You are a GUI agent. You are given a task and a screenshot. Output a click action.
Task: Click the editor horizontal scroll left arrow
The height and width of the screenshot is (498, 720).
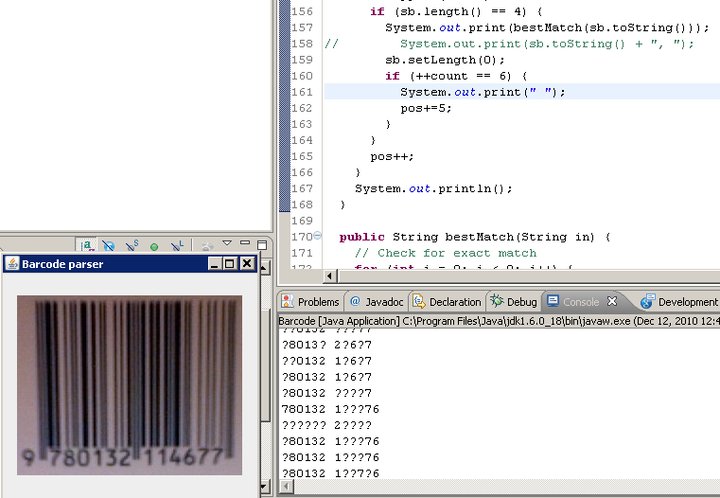click(x=330, y=276)
